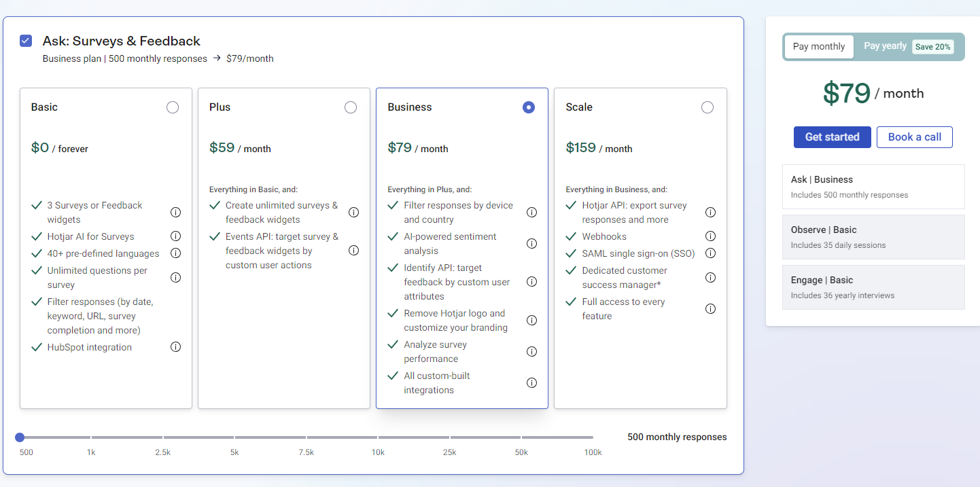Click info icon beside All custom-built integrations
The height and width of the screenshot is (487, 980).
[x=531, y=383]
